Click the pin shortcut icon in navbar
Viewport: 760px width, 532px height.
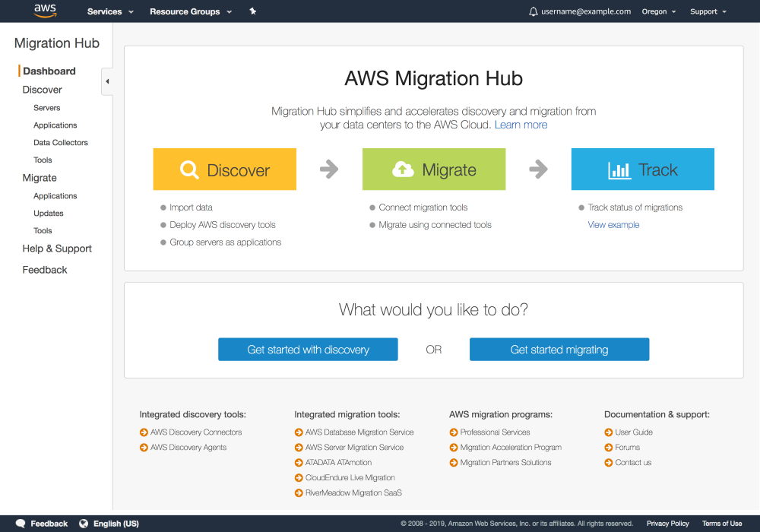(x=253, y=11)
